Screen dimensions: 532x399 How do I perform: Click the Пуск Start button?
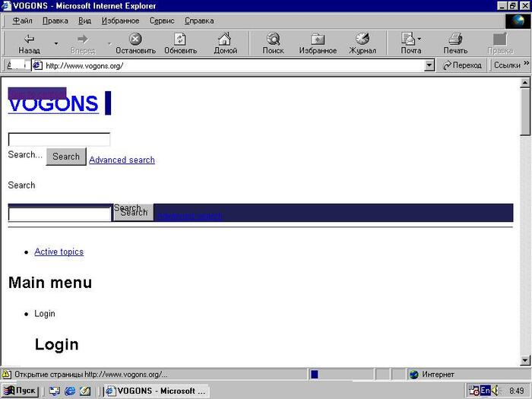coord(21,391)
